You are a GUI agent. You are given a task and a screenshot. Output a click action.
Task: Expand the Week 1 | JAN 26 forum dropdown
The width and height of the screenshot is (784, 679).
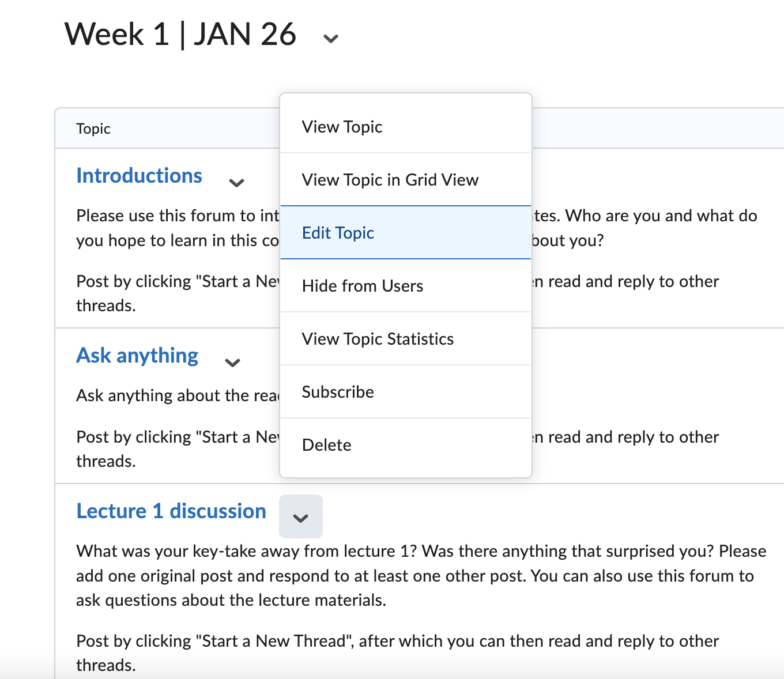(x=330, y=39)
